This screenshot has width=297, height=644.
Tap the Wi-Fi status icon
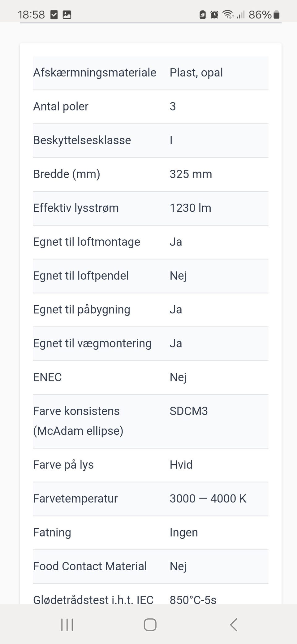tap(228, 15)
